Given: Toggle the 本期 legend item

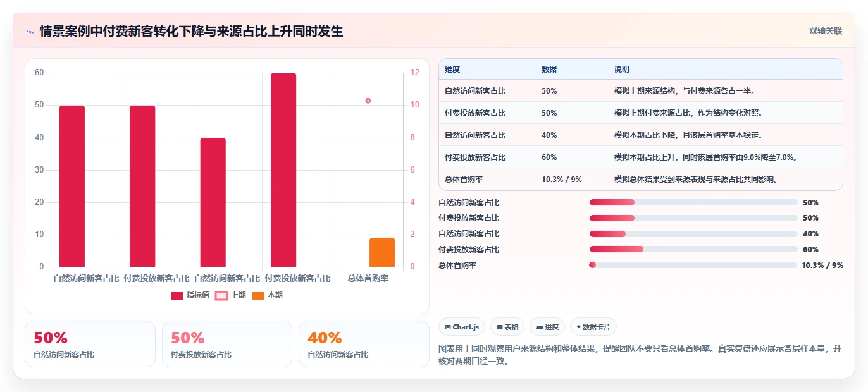Looking at the screenshot, I should coord(268,295).
